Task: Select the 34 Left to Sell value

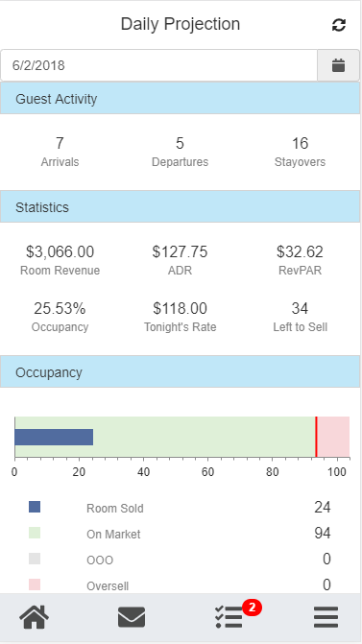Action: pyautogui.click(x=300, y=317)
